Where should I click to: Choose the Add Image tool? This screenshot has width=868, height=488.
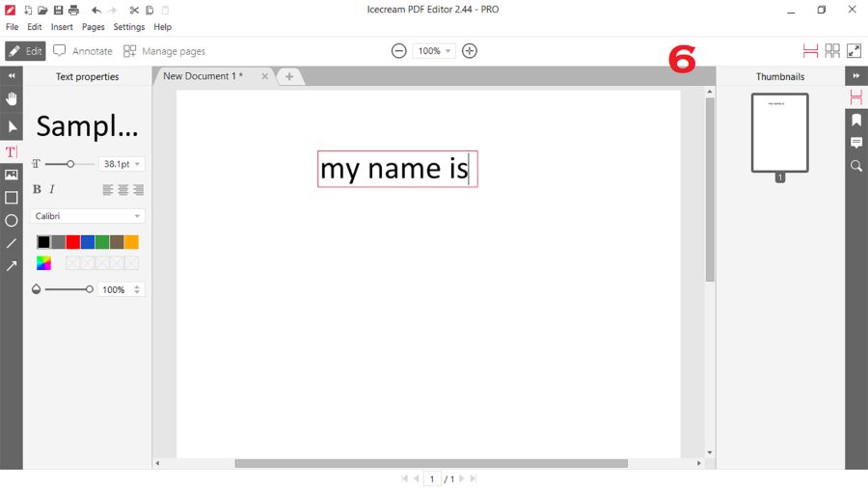coord(11,175)
